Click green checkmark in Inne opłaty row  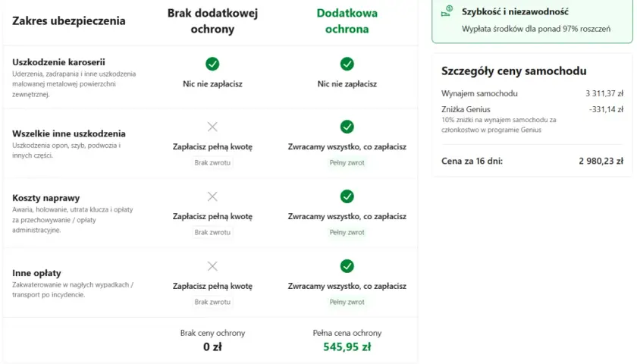347,266
